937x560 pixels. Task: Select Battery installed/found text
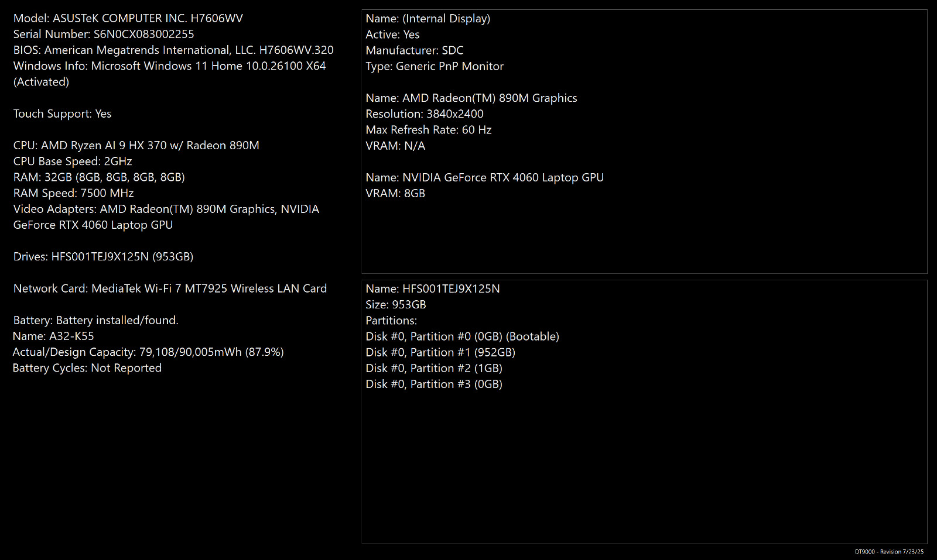(95, 320)
